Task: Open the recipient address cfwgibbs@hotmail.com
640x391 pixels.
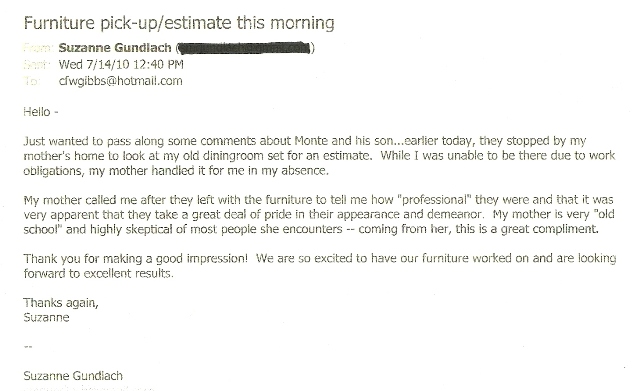Action: click(120, 81)
